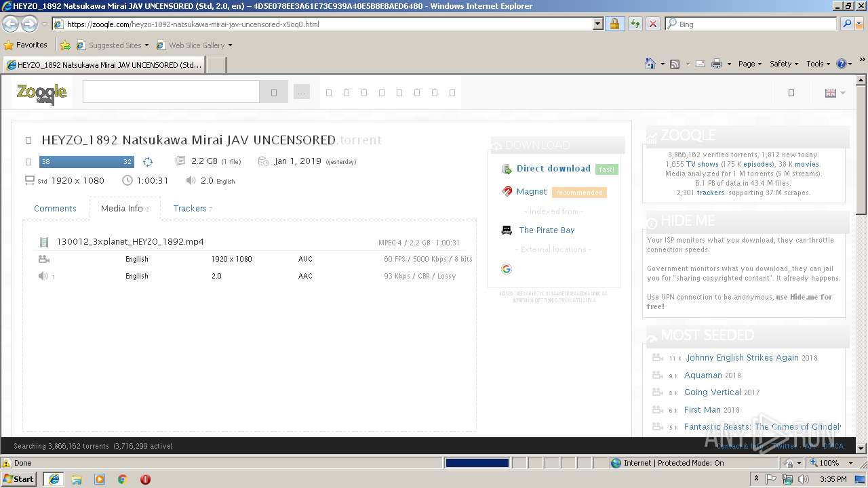Open the Page menu dropdown
The height and width of the screenshot is (488, 868).
[750, 64]
